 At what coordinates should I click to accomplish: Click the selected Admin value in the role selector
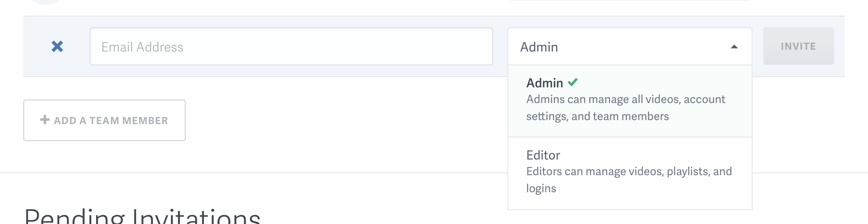[539, 47]
